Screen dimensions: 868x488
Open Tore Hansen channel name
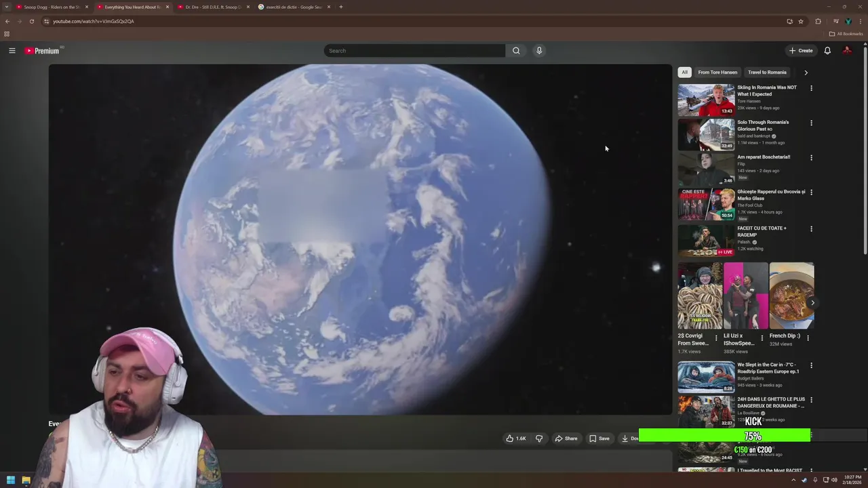(749, 101)
